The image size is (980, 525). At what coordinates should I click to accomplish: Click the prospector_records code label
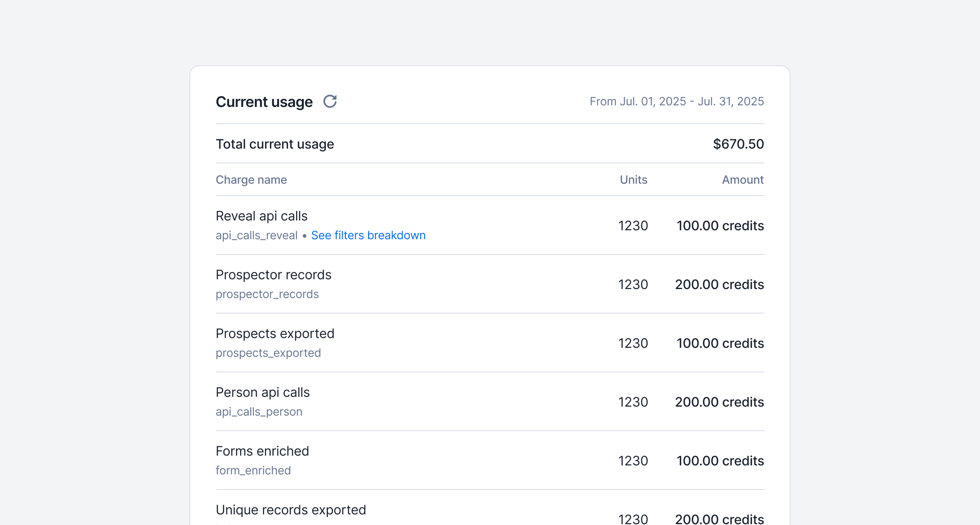point(267,294)
